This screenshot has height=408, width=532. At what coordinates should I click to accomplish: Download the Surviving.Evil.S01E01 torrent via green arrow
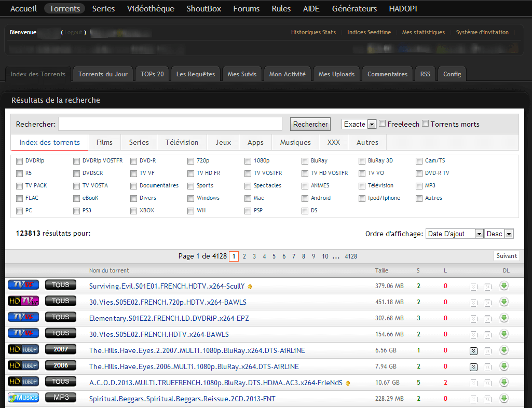(x=504, y=286)
